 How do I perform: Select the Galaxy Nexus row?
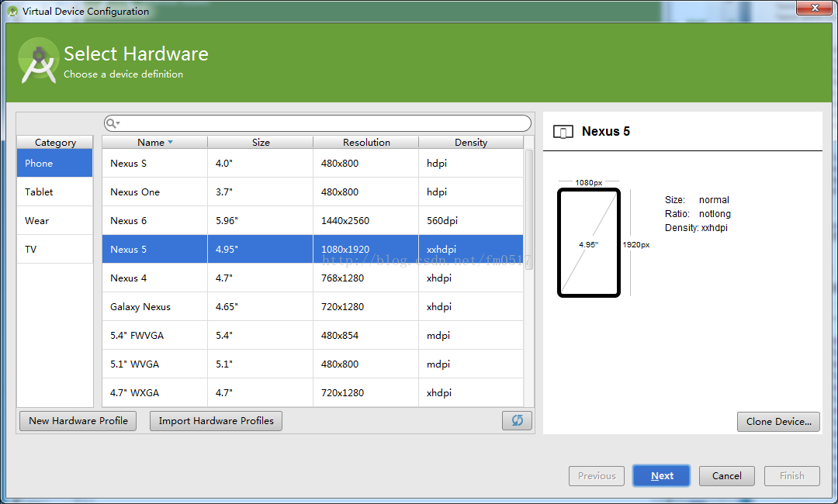coord(313,306)
